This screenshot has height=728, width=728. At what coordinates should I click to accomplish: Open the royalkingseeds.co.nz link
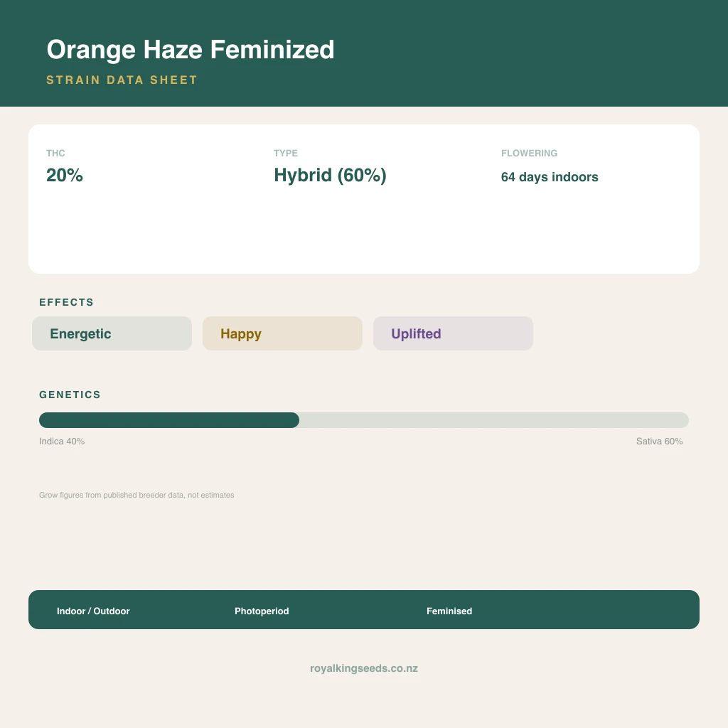point(364,668)
